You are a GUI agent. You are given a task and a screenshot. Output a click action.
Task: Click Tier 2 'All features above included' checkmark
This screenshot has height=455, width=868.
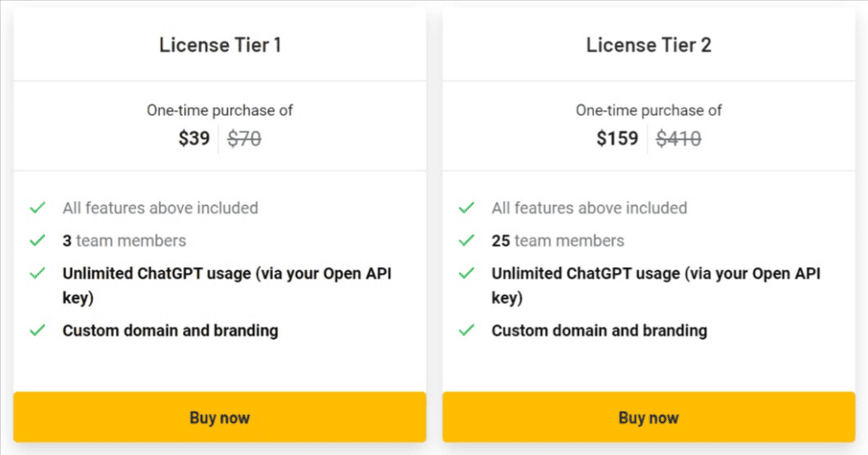coord(466,208)
